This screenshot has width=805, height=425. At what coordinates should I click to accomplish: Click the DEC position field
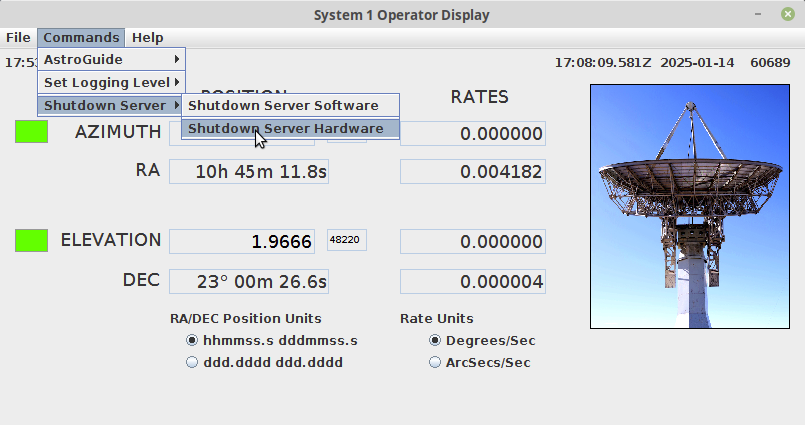(x=248, y=282)
